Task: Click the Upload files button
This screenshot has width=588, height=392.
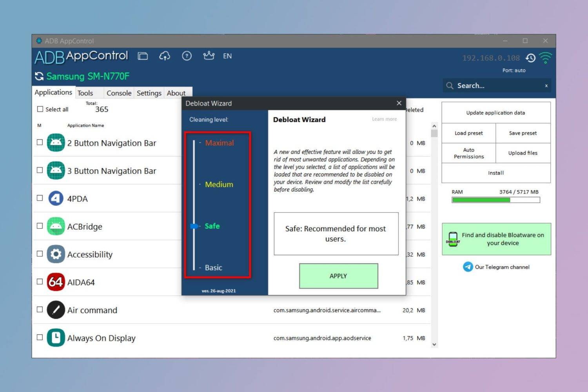Action: click(x=523, y=153)
